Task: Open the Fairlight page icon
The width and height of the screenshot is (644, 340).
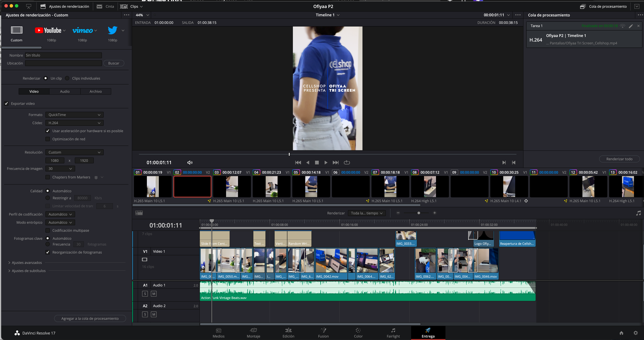Action: [x=393, y=331]
